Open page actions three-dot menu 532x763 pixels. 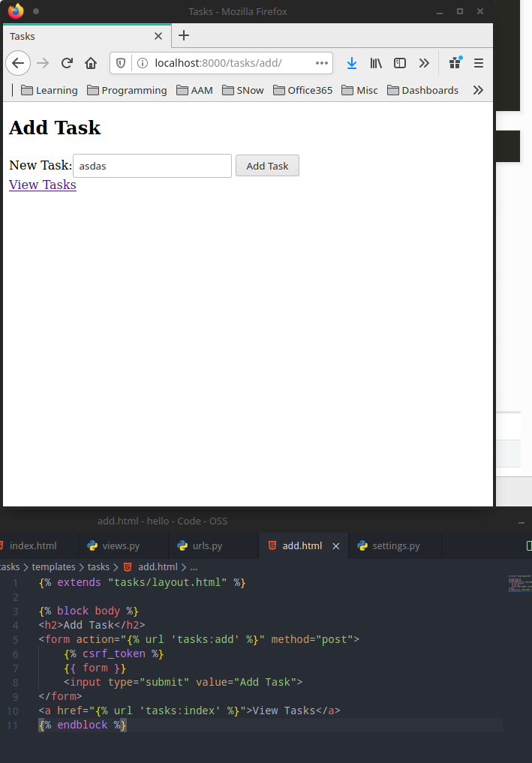[x=322, y=63]
